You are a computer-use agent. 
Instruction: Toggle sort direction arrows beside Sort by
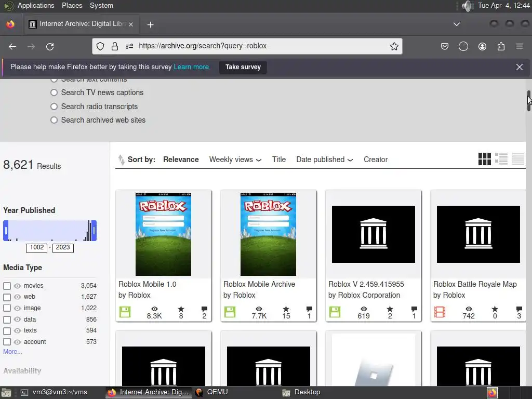pos(121,159)
